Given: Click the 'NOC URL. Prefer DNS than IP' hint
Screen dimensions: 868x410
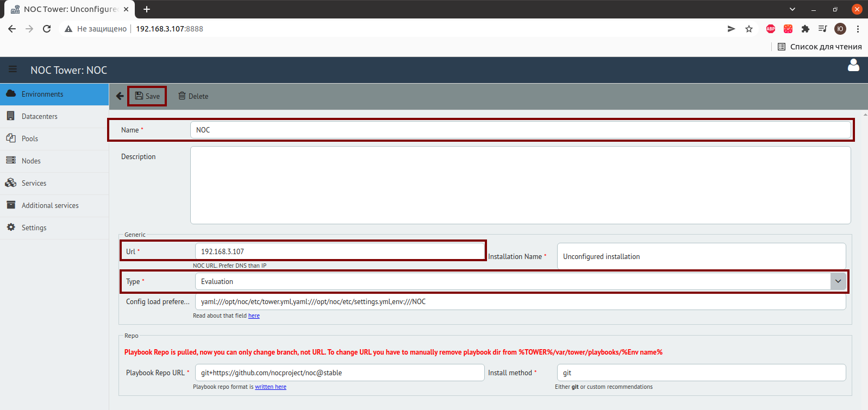Looking at the screenshot, I should [x=229, y=266].
